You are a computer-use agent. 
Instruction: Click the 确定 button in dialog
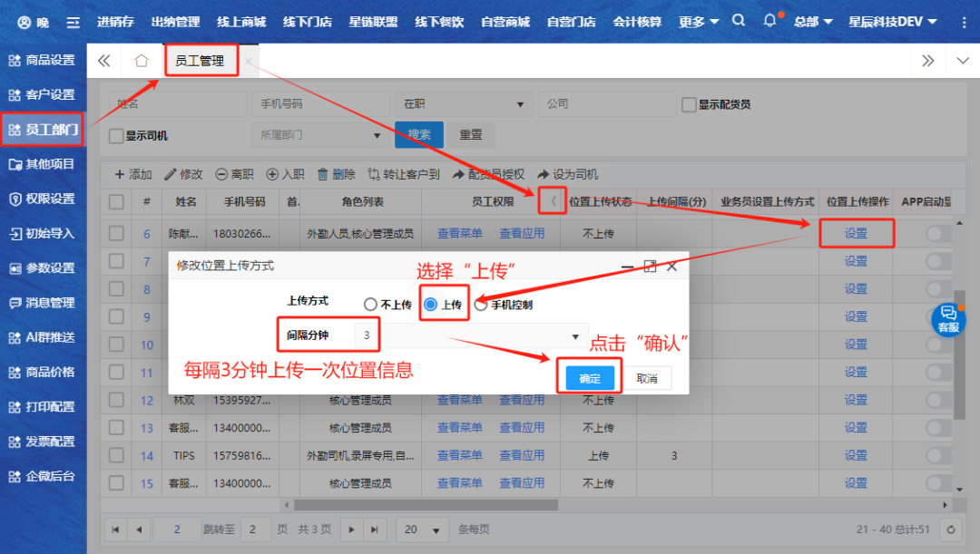[590, 378]
